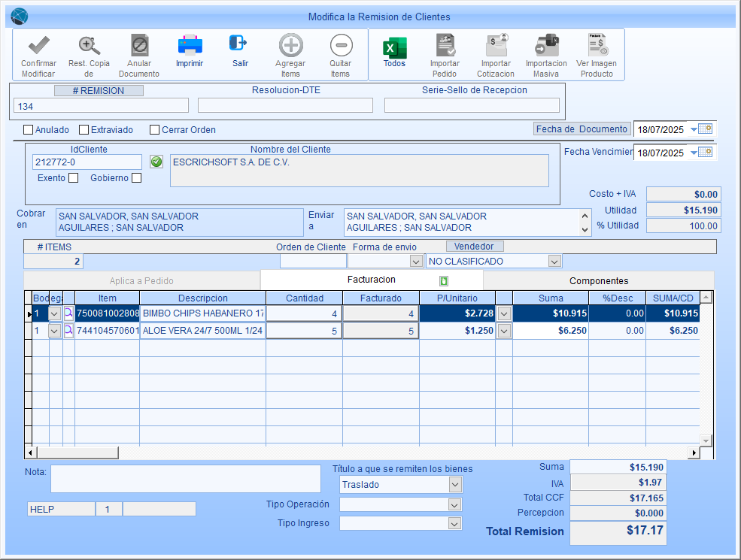
Task: Open the Traslado title dropdown
Action: 454,485
